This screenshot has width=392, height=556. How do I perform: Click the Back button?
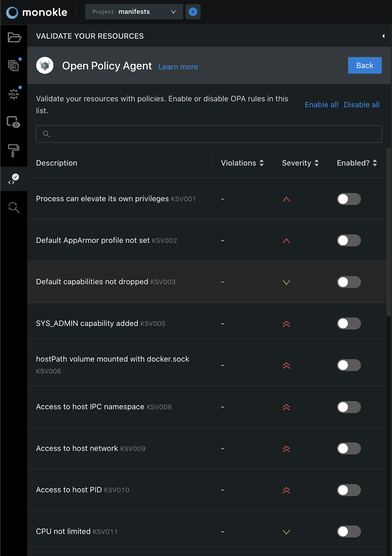coord(365,65)
